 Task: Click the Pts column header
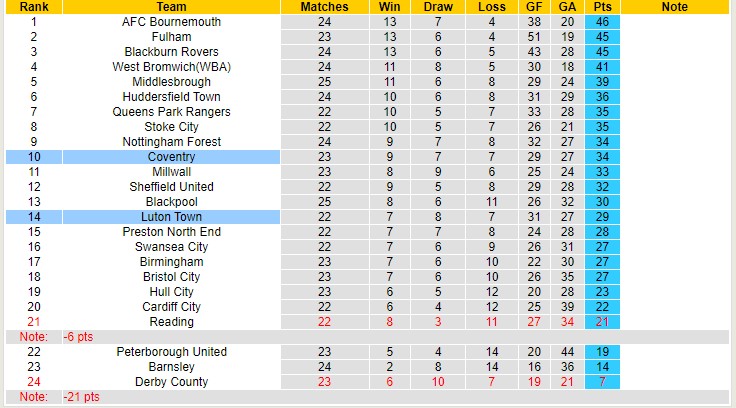coord(603,7)
